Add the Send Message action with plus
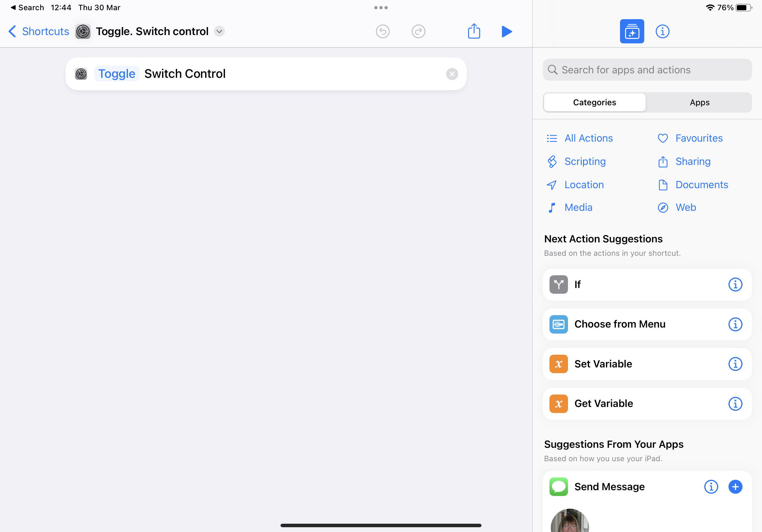 [735, 487]
